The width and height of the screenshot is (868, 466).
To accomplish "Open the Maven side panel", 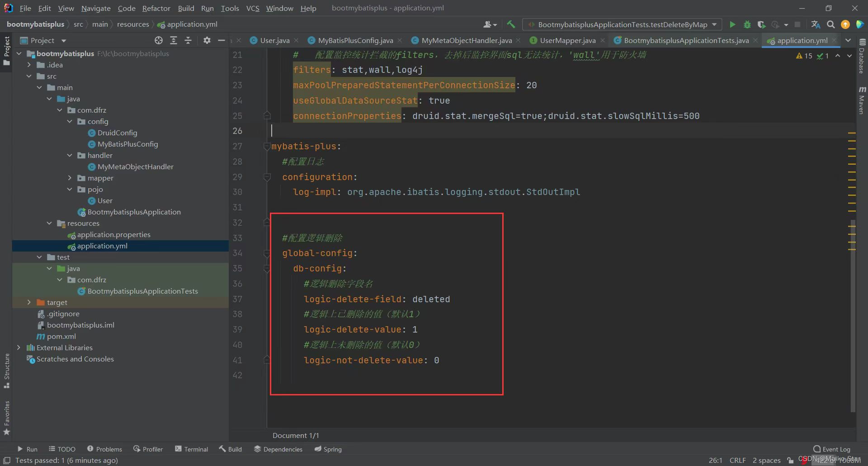I will (862, 100).
